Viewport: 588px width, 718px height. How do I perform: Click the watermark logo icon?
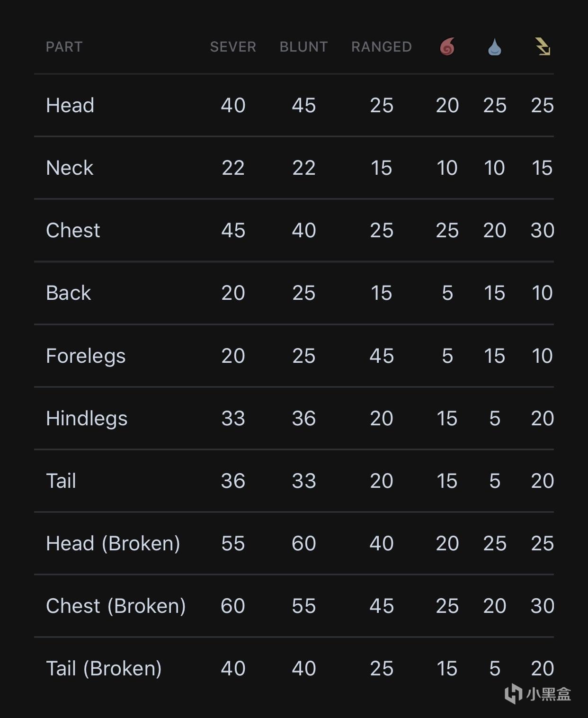(513, 694)
